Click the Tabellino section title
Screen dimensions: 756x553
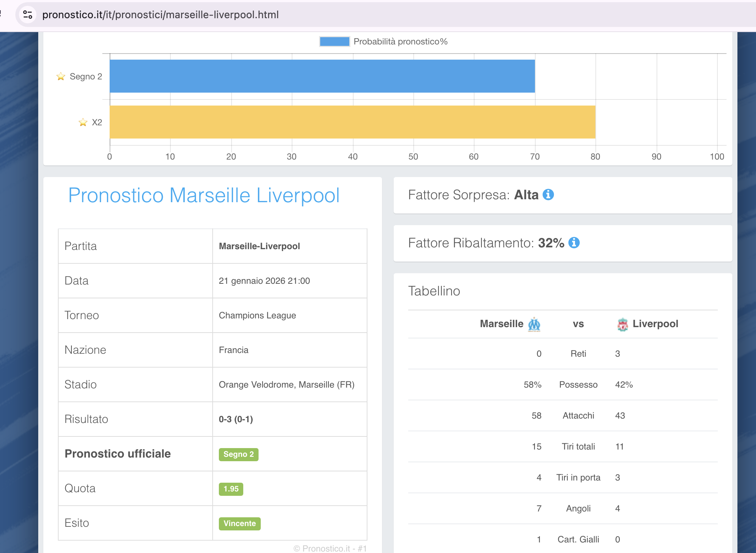pyautogui.click(x=434, y=291)
